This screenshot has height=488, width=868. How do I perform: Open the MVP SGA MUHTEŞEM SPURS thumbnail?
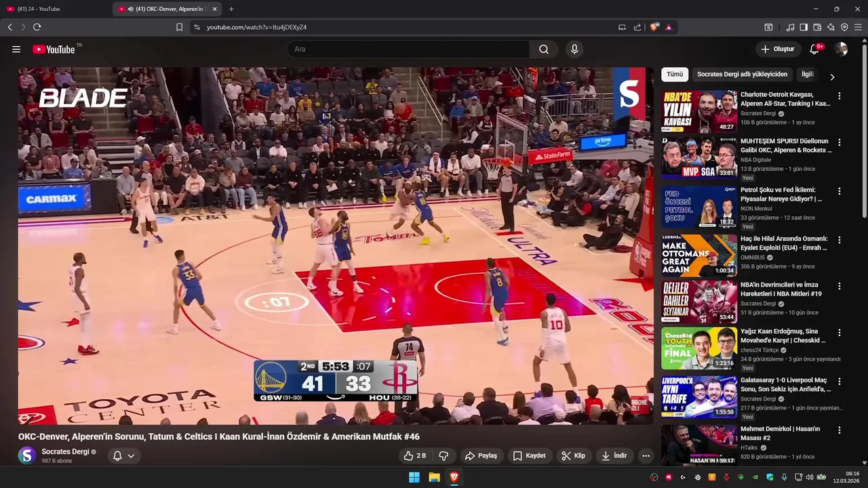(699, 158)
